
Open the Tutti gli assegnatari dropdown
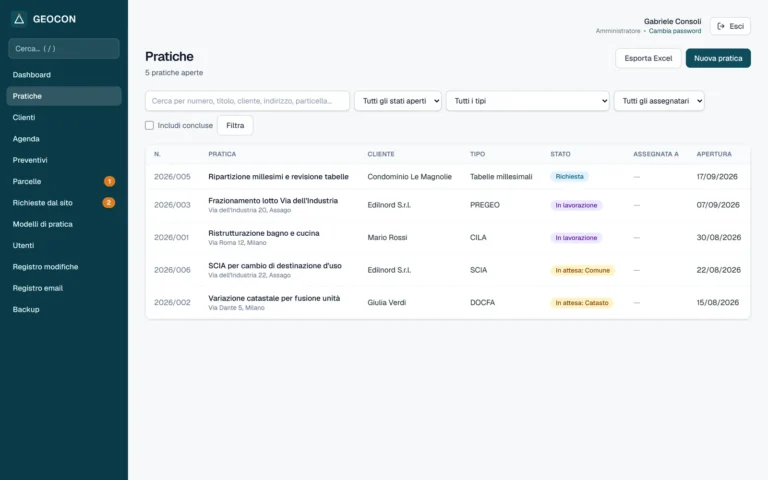pyautogui.click(x=659, y=101)
